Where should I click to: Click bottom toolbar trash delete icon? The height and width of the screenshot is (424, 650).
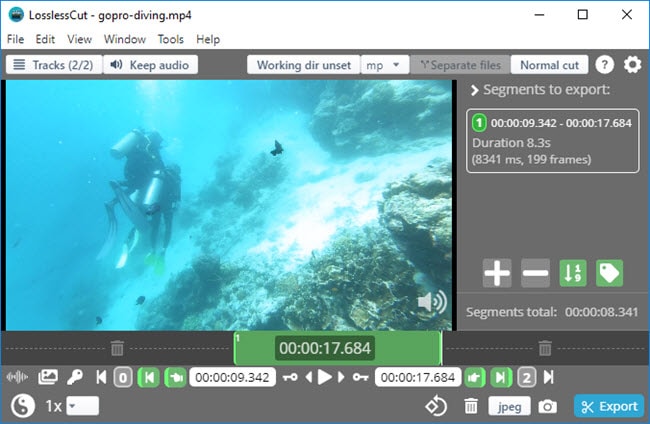[x=471, y=406]
